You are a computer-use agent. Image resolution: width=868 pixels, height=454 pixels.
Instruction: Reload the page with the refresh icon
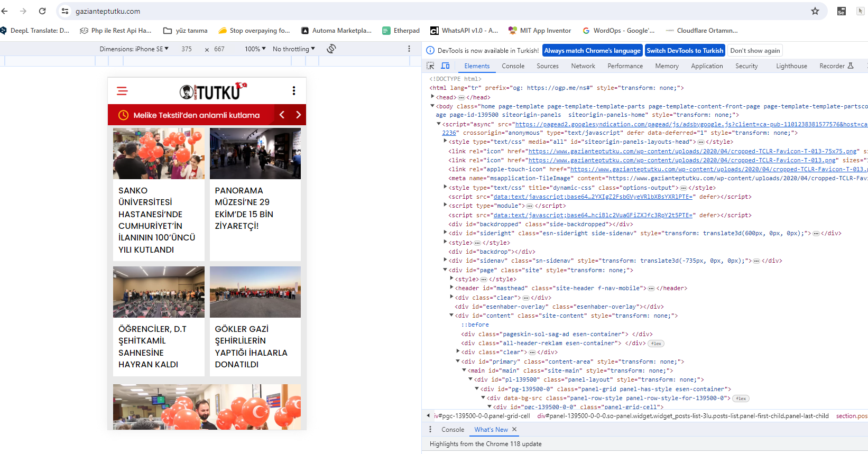point(42,11)
